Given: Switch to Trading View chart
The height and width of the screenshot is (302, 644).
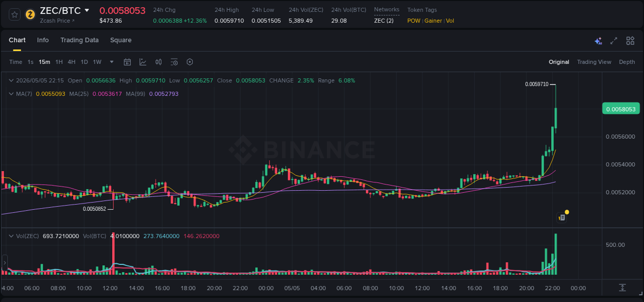Looking at the screenshot, I should click(594, 62).
